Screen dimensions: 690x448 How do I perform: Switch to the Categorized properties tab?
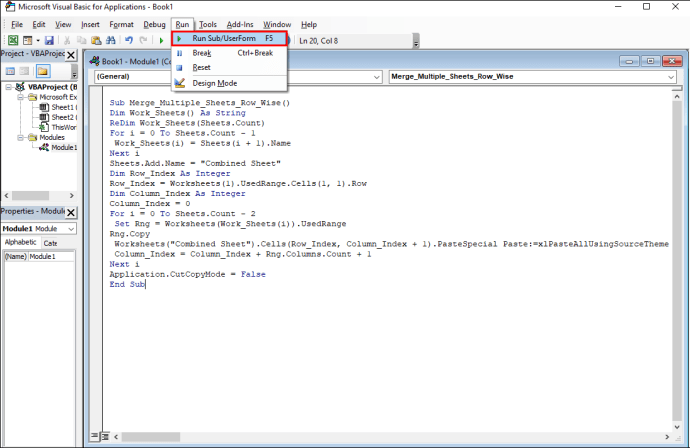click(50, 243)
